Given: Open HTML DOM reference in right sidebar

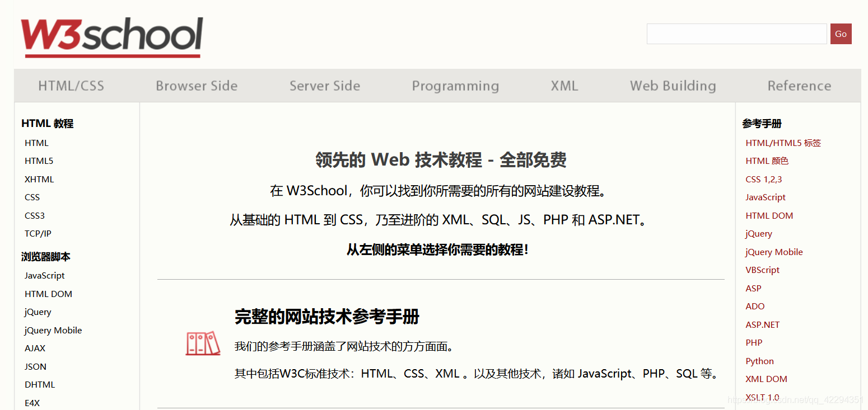Looking at the screenshot, I should (x=769, y=215).
